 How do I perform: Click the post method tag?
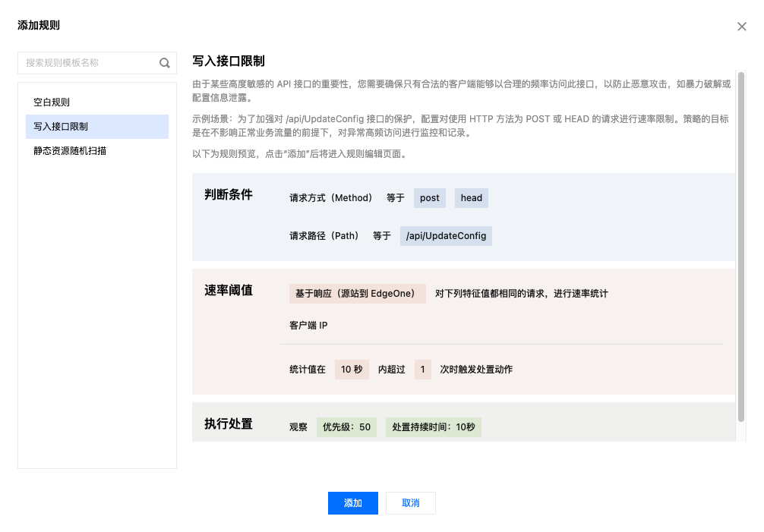(430, 198)
